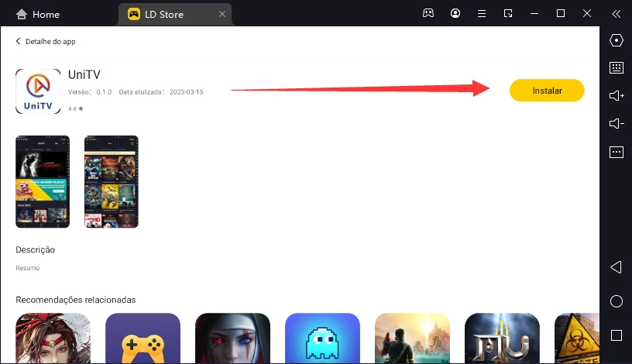Click the Recomendações relacionadas heading
This screenshot has width=632, height=364.
click(x=76, y=300)
